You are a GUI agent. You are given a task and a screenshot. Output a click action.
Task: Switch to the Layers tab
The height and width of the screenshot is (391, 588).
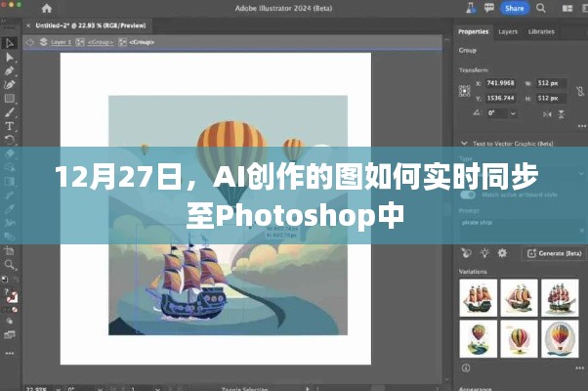(508, 32)
